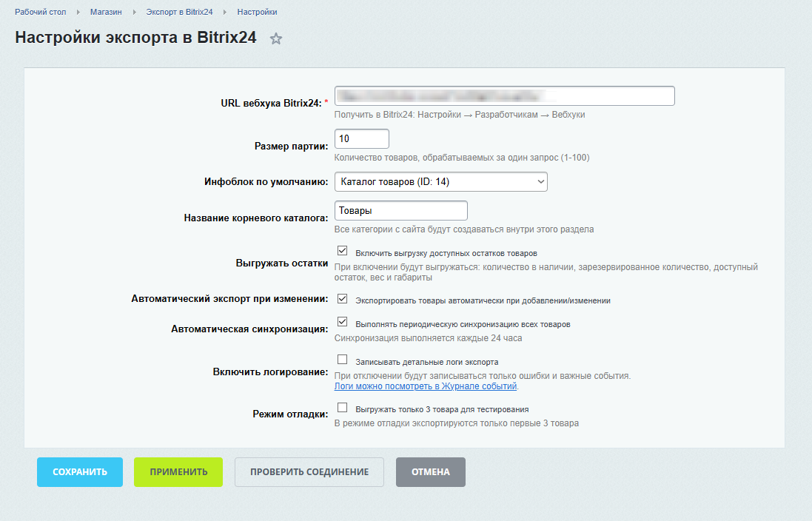Screen dimensions: 812x521
Task: Click hint text 'Синхронизация выполняется каждые 24 часа'
Action: pos(429,338)
